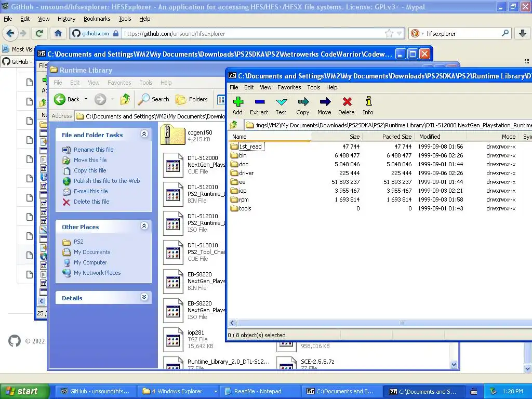Select the DTL-S13010 PS2_Tool_Chain CUE file

coord(193,252)
